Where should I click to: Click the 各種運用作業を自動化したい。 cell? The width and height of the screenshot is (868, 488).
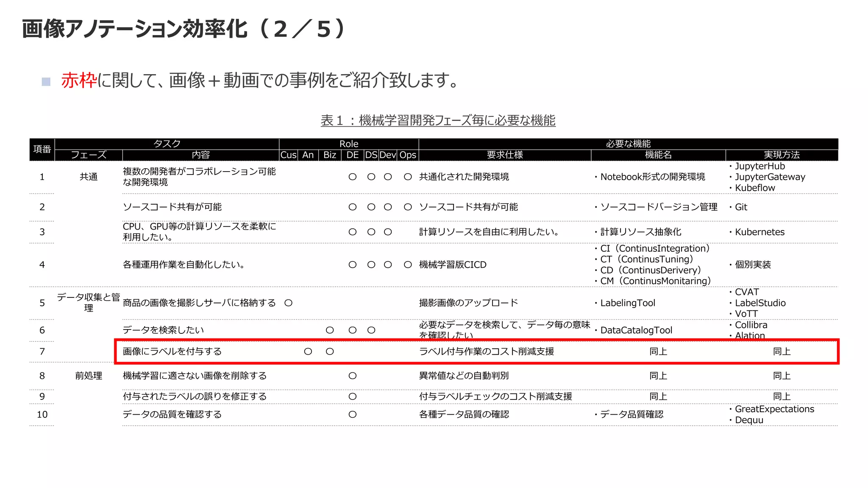pyautogui.click(x=184, y=264)
